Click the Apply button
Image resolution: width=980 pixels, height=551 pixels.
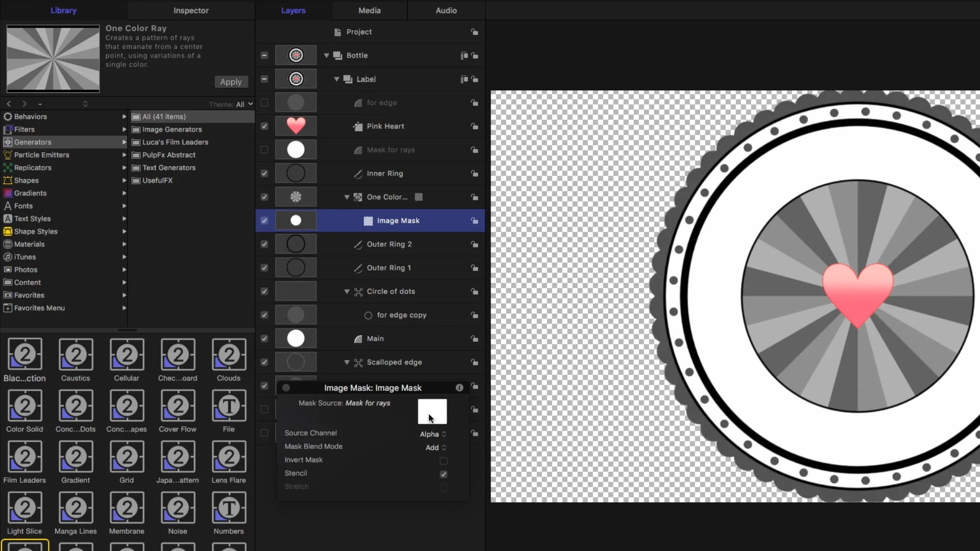(x=231, y=82)
